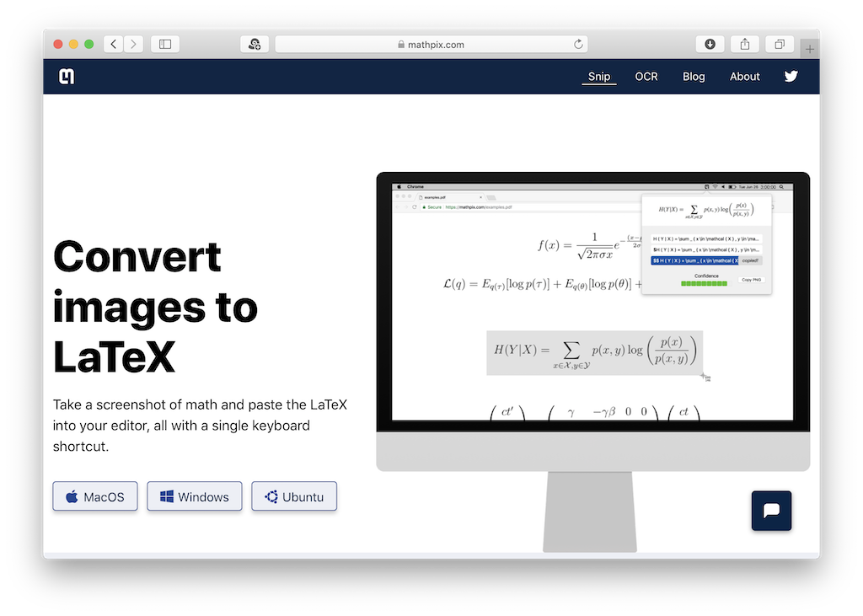
Task: Show all tabs overview button
Action: pos(780,44)
